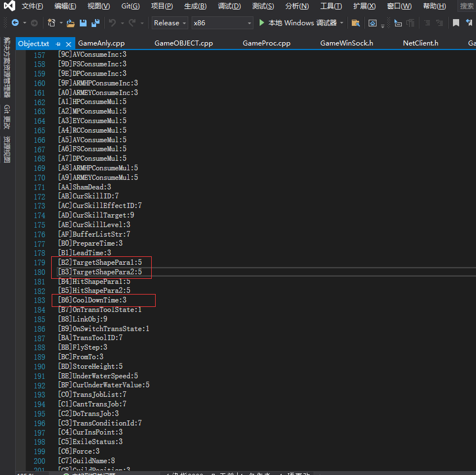Switch to the NetClient.h tab

[x=420, y=43]
